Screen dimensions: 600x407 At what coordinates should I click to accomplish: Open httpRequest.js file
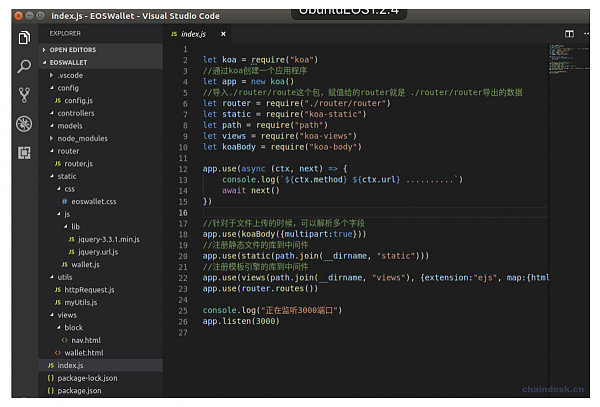101,290
